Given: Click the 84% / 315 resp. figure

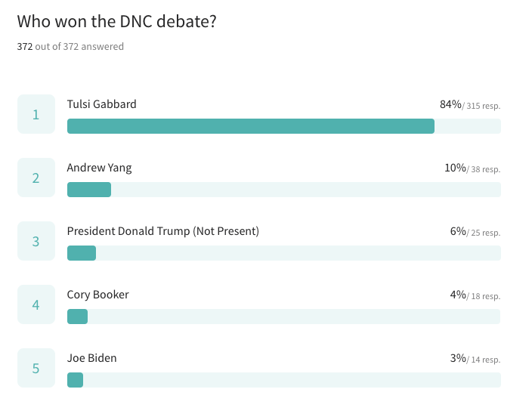Looking at the screenshot, I should tap(470, 104).
